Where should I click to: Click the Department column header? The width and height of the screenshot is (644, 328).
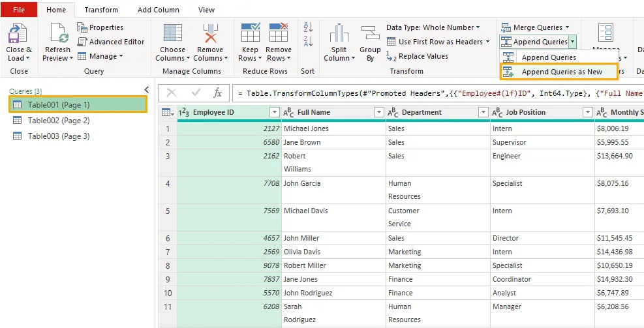click(438, 112)
